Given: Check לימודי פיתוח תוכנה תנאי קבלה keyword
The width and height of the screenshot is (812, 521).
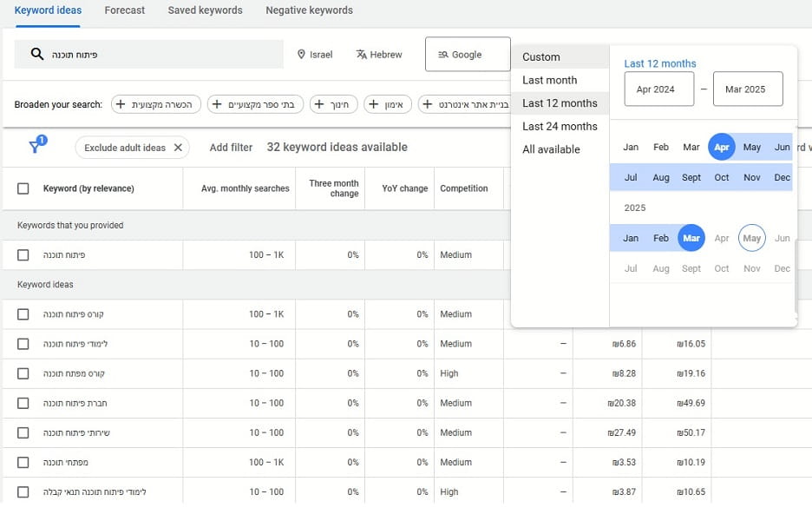Looking at the screenshot, I should (x=23, y=491).
